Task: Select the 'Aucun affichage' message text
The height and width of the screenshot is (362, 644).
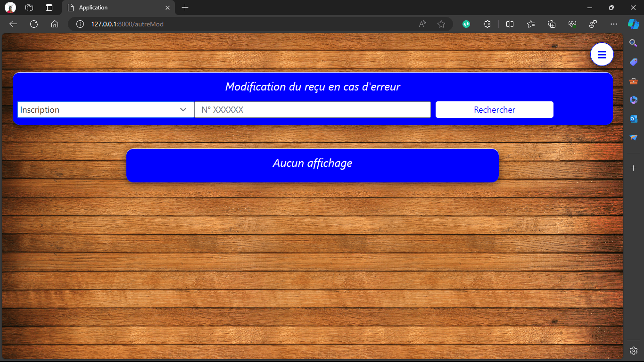Action: coord(313,163)
